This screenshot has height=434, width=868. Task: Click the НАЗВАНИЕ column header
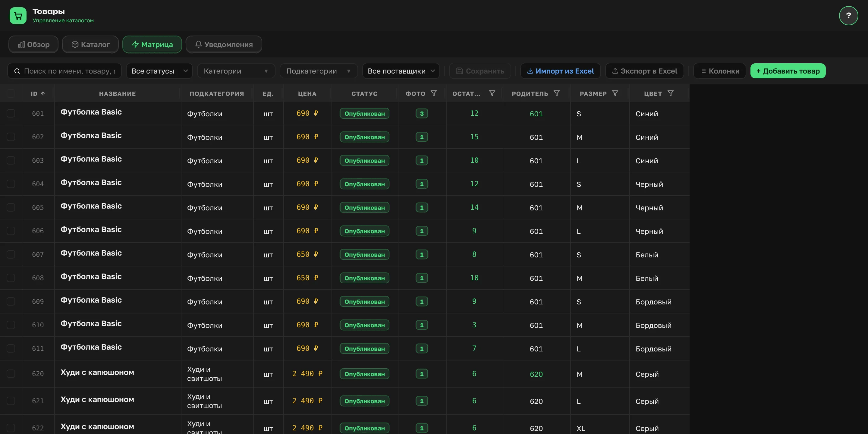pos(117,94)
